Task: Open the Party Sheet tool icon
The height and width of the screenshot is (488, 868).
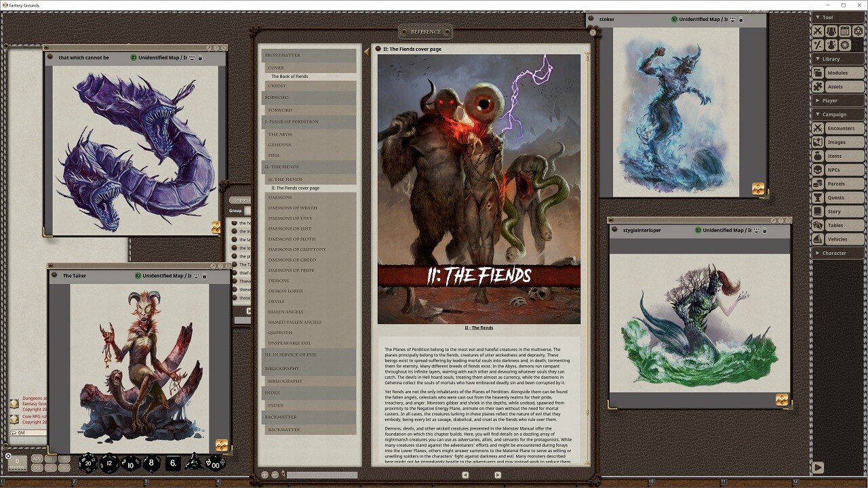Action: point(831,31)
